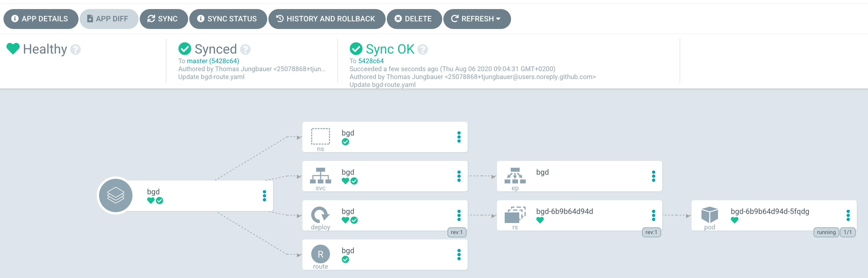Click the master (5428c64) commit link
Screen dimensions: 868x278
(x=213, y=61)
